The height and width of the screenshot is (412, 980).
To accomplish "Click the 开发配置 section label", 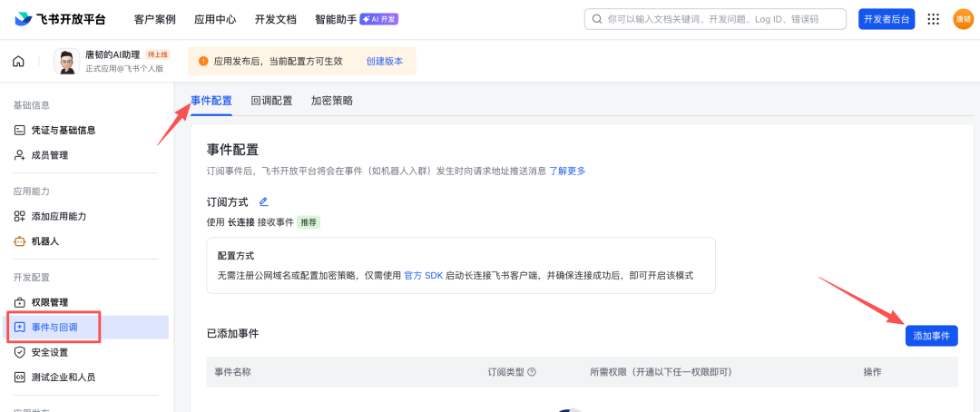I will (31, 277).
